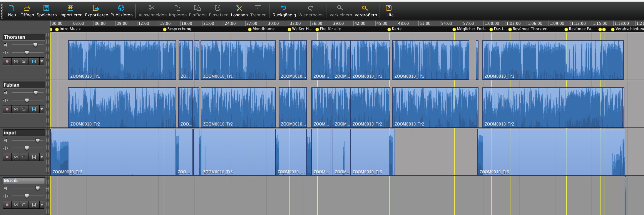This screenshot has width=644, height=215.
Task: Mute the Thorsten track
Action: pos(16,61)
